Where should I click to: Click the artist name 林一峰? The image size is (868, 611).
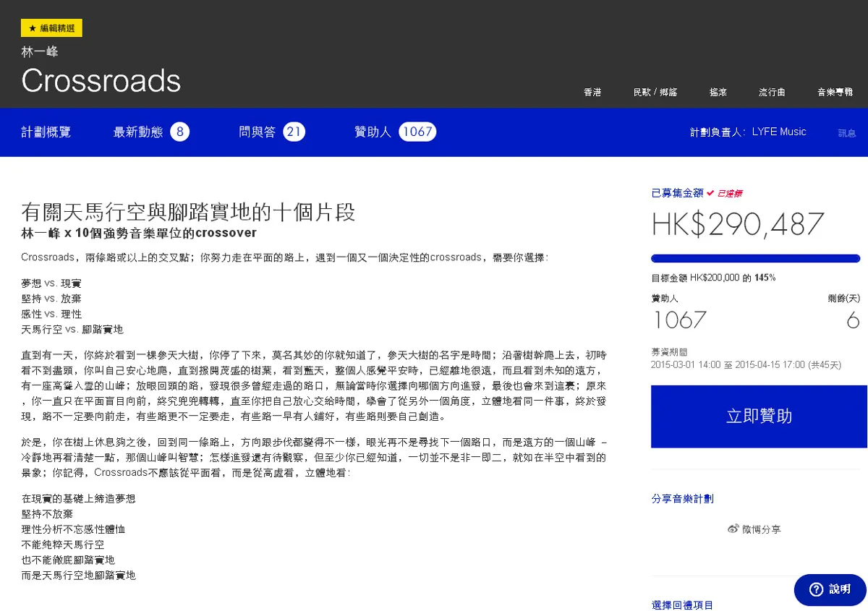(x=39, y=52)
